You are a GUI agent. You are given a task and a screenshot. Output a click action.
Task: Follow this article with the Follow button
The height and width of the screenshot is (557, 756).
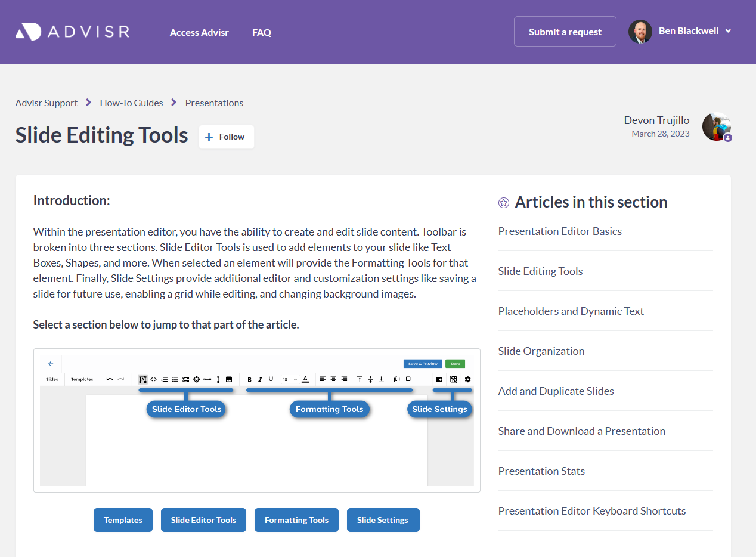(x=226, y=137)
